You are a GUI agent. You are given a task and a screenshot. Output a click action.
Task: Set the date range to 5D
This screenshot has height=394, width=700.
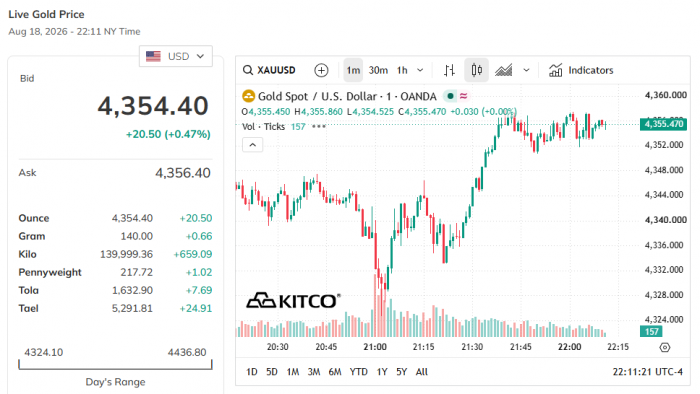pos(271,372)
